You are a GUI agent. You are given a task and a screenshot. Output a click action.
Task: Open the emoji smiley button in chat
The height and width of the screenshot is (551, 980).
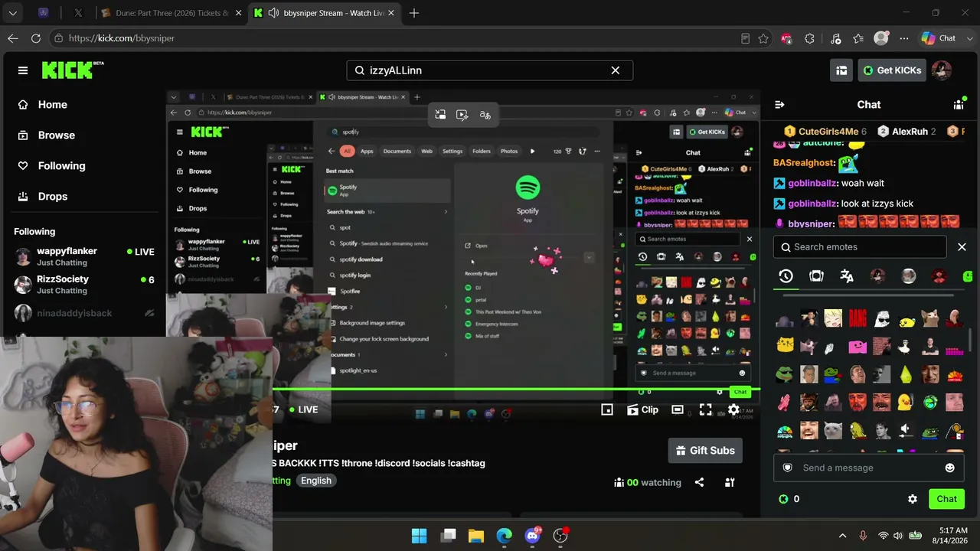(950, 468)
